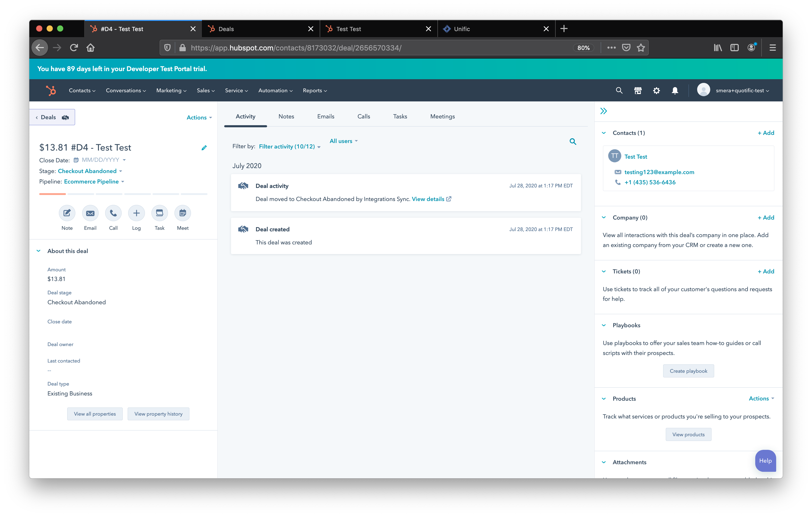Click the View all properties button
Image resolution: width=812 pixels, height=517 pixels.
point(95,414)
